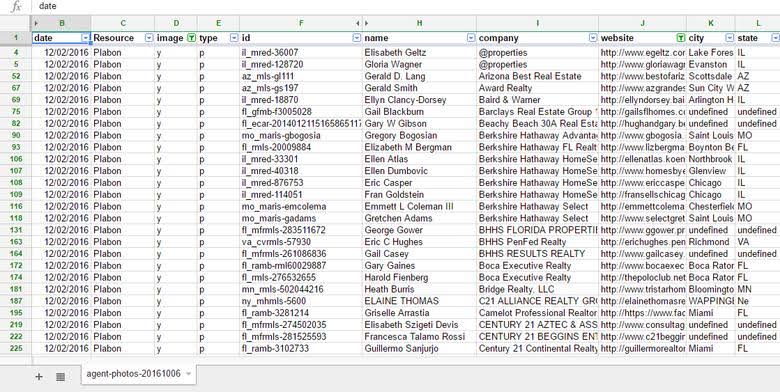Select cell Elisabeth Szigeti Devis
Image resolution: width=780 pixels, height=392 pixels.
coord(419,325)
